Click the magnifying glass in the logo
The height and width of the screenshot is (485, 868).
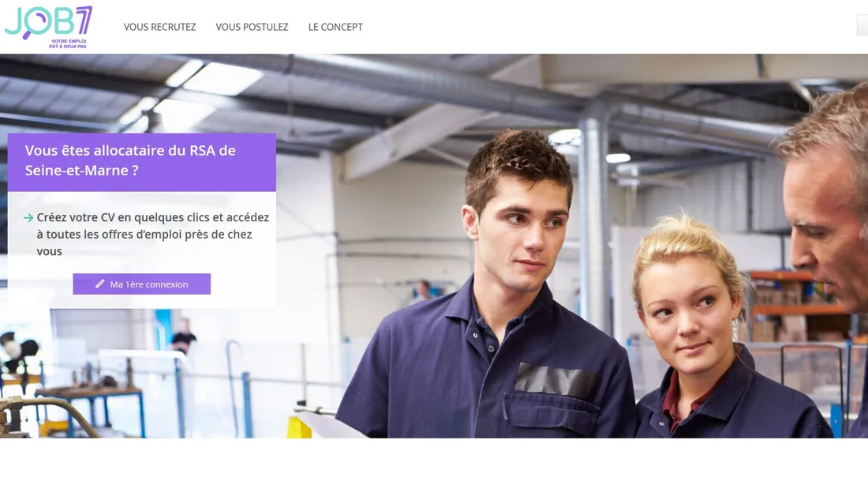[36, 24]
